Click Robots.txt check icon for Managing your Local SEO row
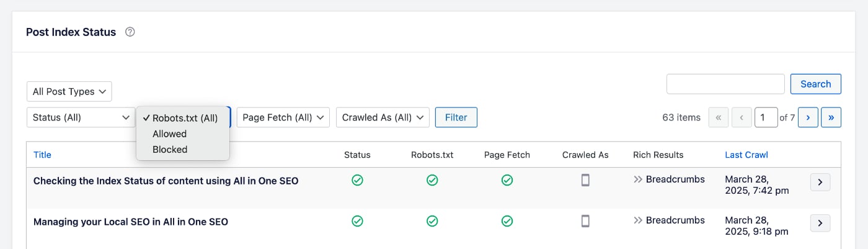Screen dimensions: 868x249 [432, 221]
